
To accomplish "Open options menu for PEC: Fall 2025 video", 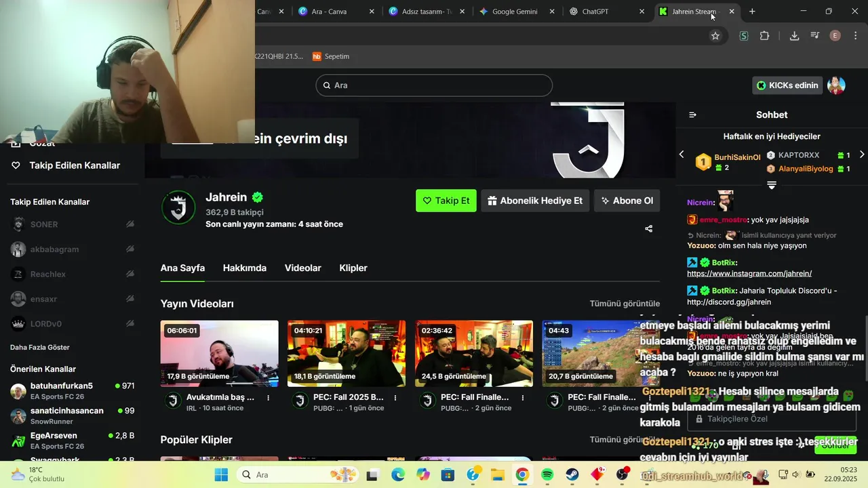I will point(395,398).
